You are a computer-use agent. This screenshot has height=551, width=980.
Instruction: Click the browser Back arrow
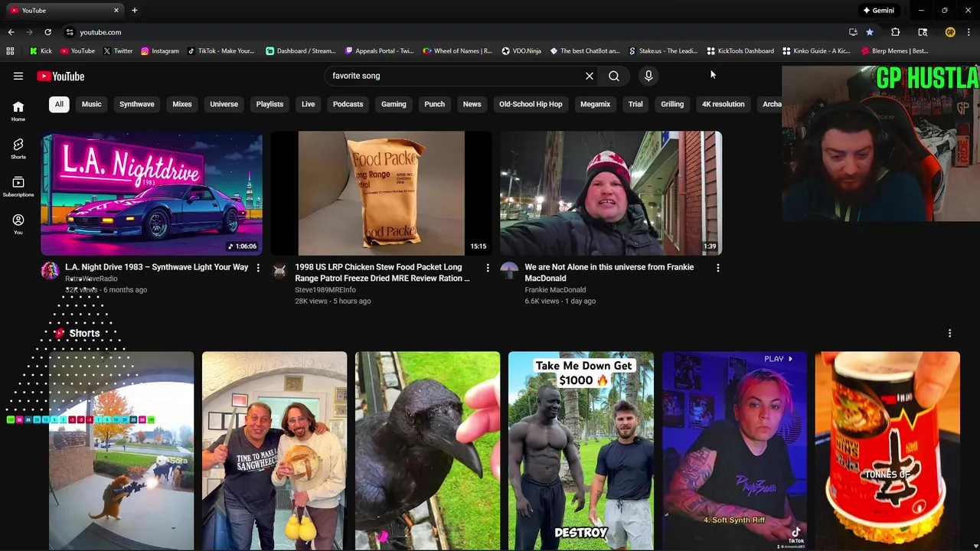coord(11,32)
